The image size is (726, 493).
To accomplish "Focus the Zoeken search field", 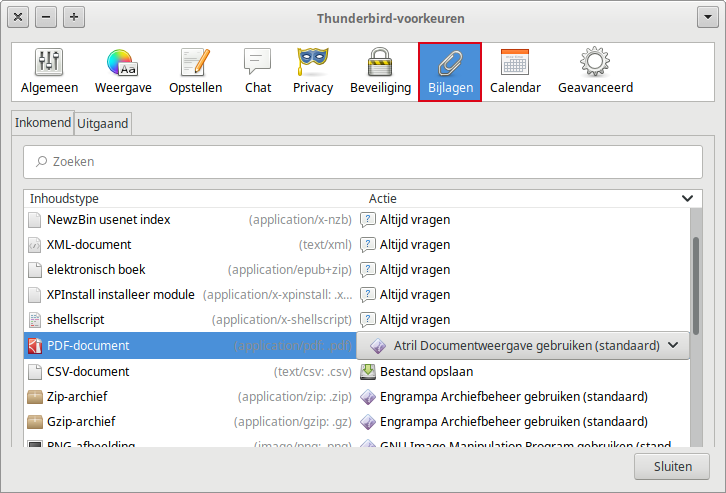I will coord(363,162).
